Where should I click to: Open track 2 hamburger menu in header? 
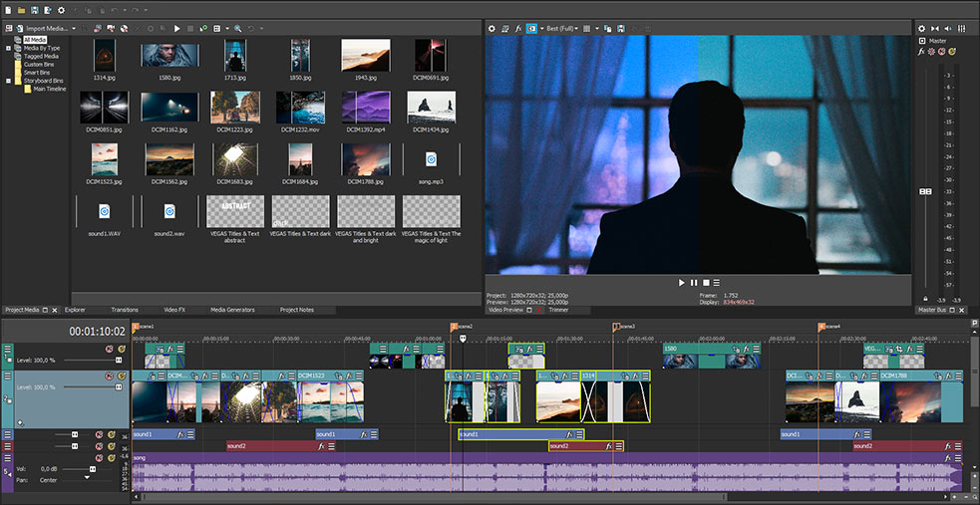(8, 376)
